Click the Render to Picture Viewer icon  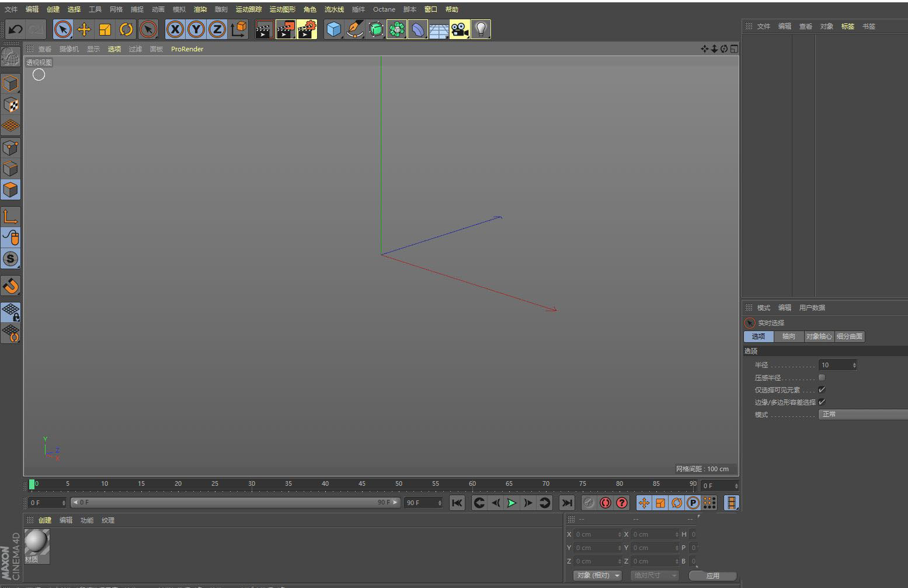click(285, 29)
